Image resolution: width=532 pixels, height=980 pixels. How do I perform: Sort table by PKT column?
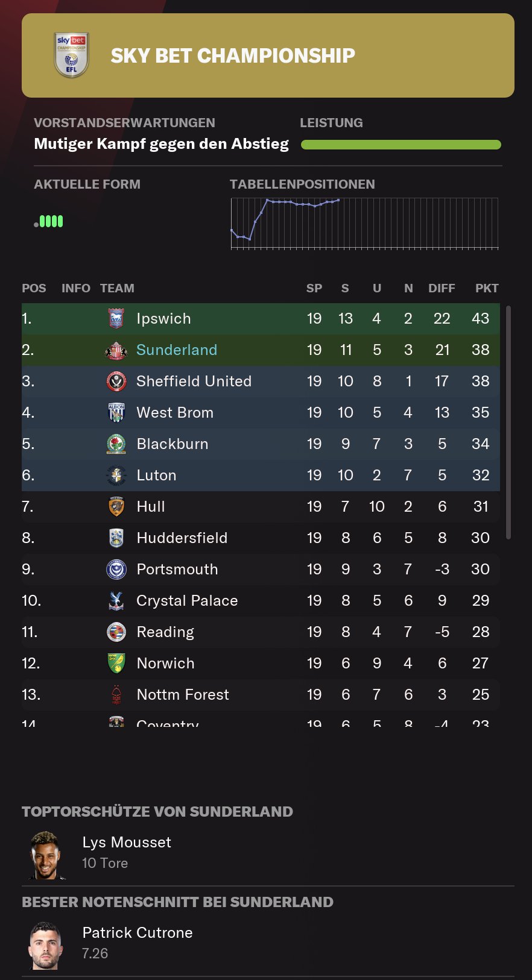[x=486, y=288]
